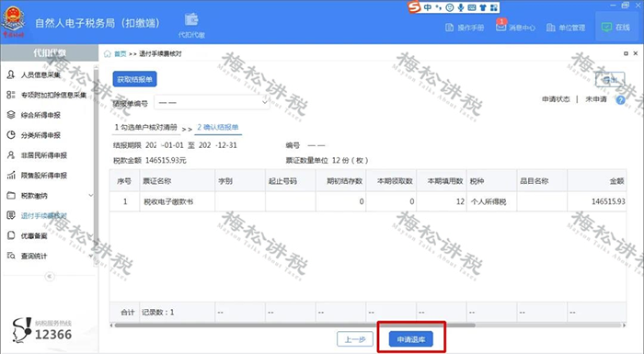
Task: Switch to step 1 勾选单户核对清册
Action: 145,127
